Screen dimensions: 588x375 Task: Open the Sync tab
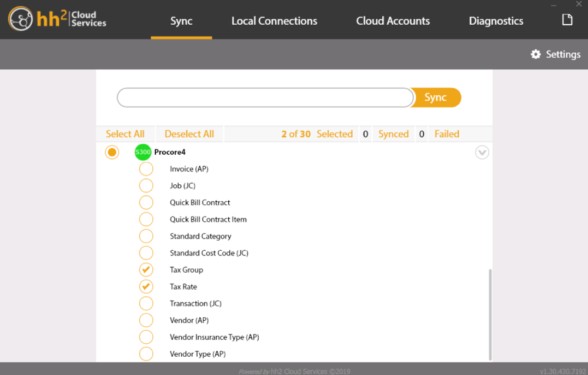(181, 21)
